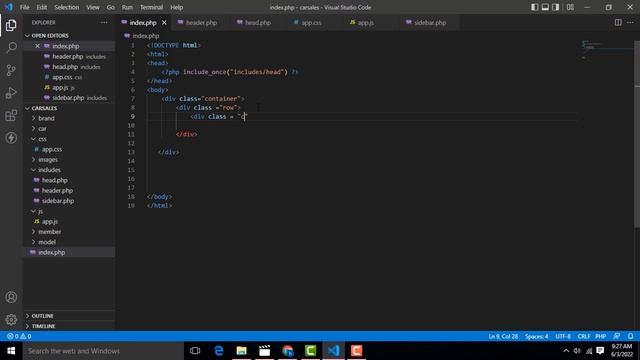Show hidden system tray icons chevron
The width and height of the screenshot is (640, 360).
pyautogui.click(x=566, y=351)
